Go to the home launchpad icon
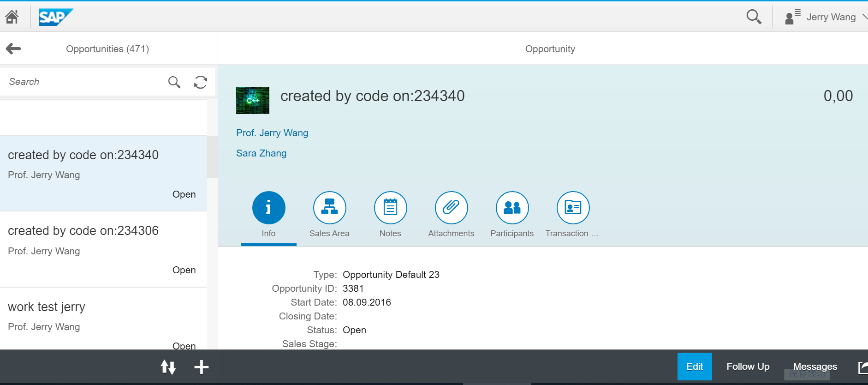The image size is (868, 385). [x=12, y=17]
